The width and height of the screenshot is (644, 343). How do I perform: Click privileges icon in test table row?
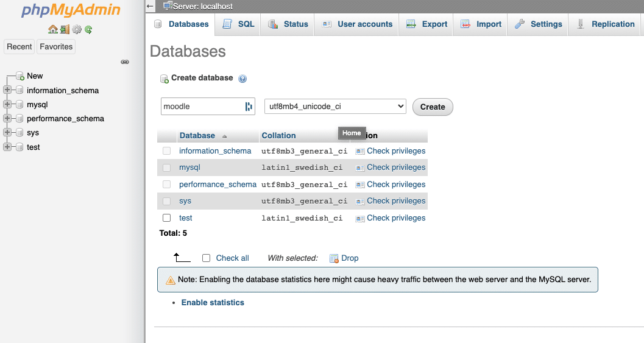(360, 219)
